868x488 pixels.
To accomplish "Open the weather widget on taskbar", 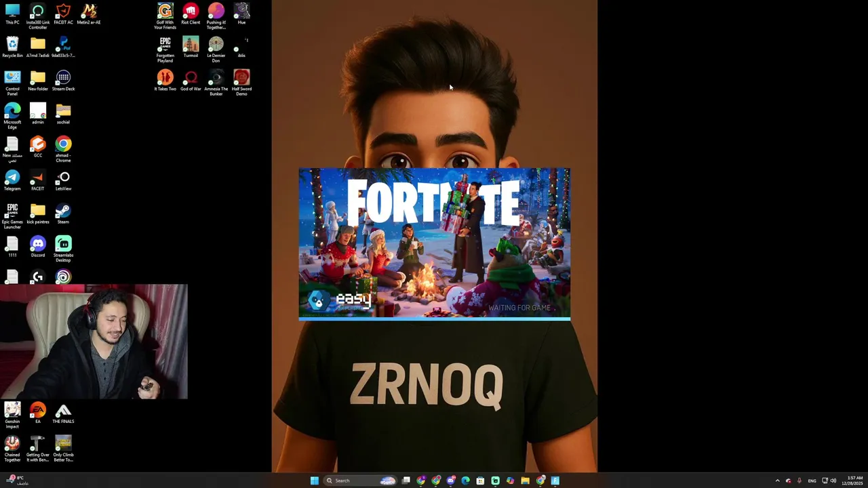I will click(16, 481).
